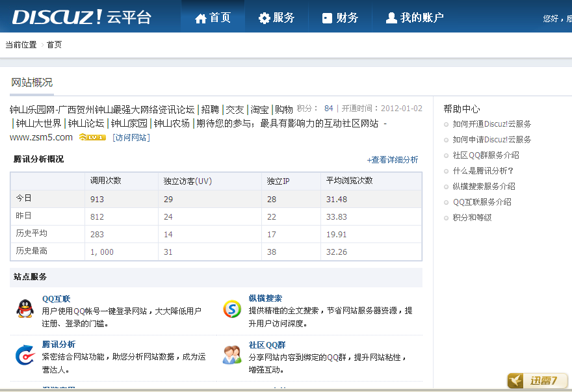This screenshot has height=392, width=572.
Task: Click the gear icon beside 服务
Action: point(264,18)
